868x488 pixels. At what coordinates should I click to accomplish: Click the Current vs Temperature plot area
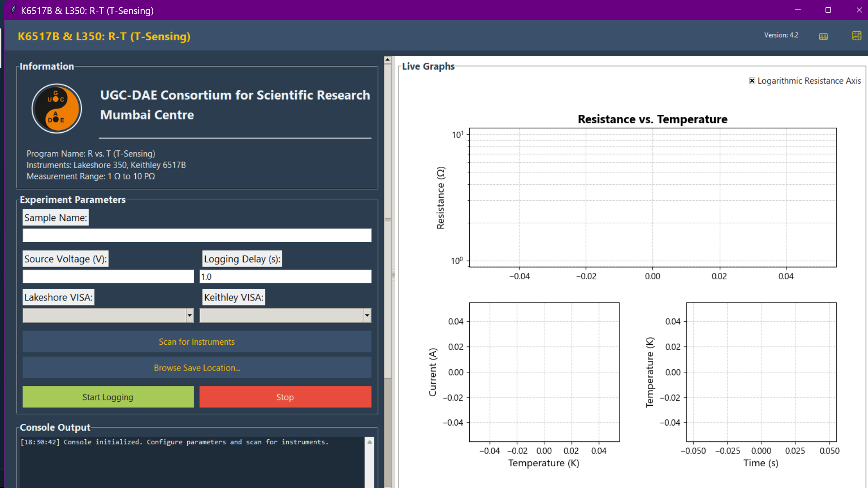(x=544, y=372)
